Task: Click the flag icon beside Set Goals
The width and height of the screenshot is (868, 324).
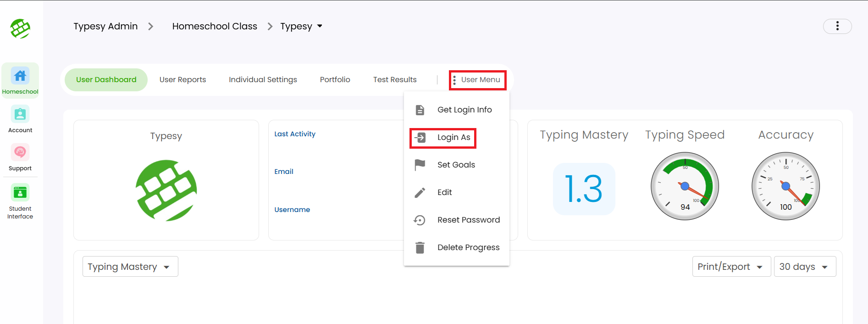Action: click(x=420, y=165)
